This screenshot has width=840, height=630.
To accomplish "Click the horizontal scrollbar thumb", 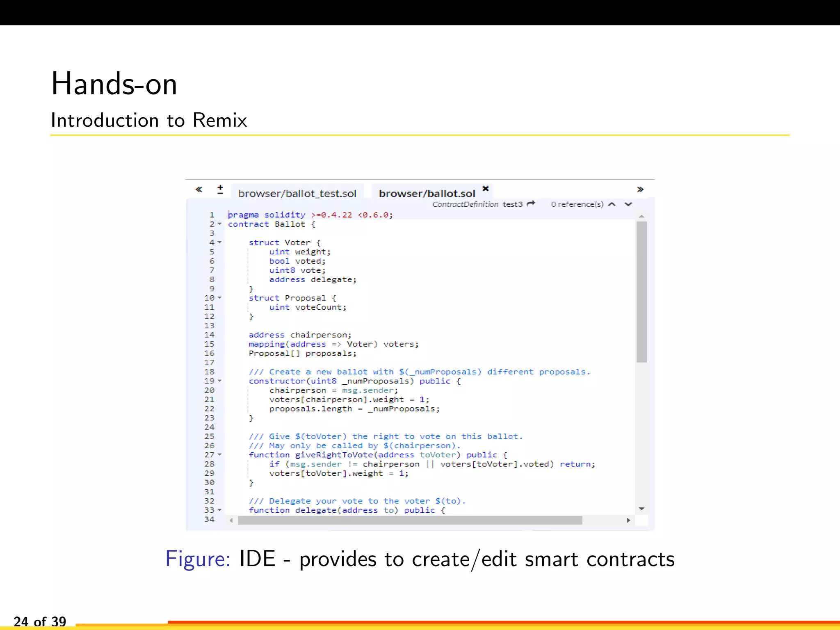I will click(410, 520).
